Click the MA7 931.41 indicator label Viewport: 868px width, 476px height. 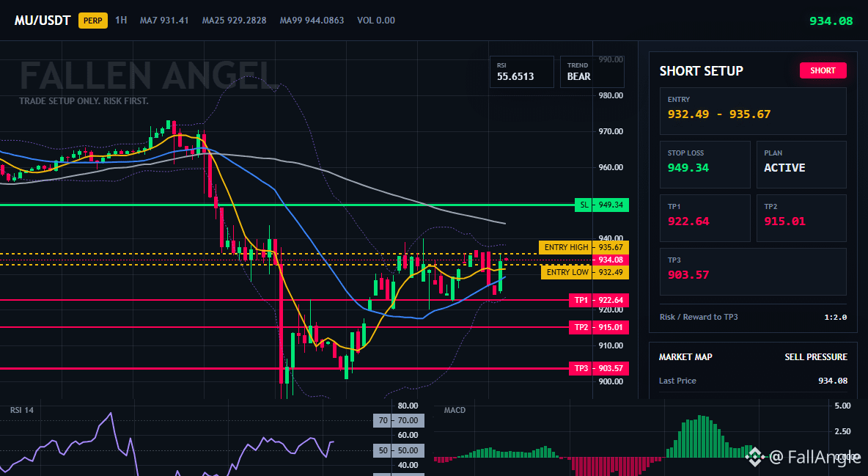(164, 21)
